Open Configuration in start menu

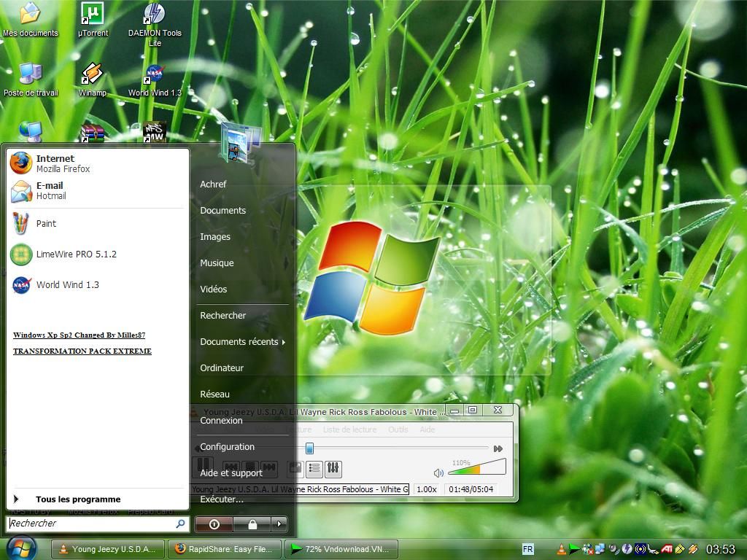click(x=228, y=446)
